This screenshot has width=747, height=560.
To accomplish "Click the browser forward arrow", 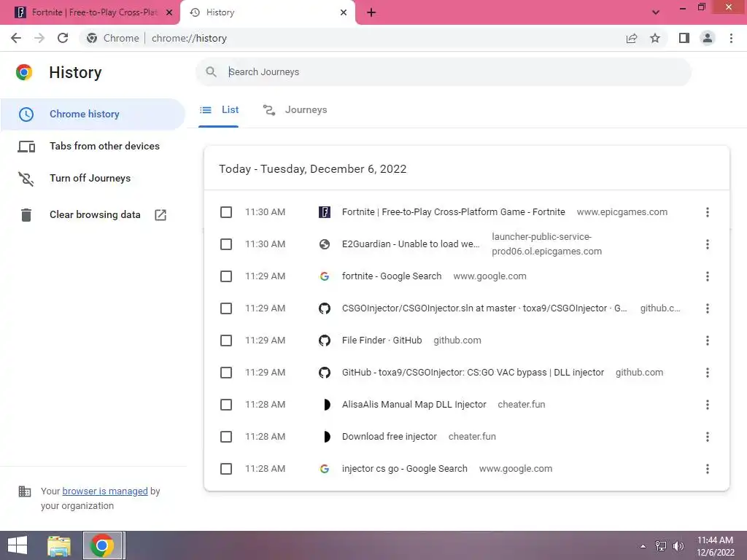I will tap(39, 38).
